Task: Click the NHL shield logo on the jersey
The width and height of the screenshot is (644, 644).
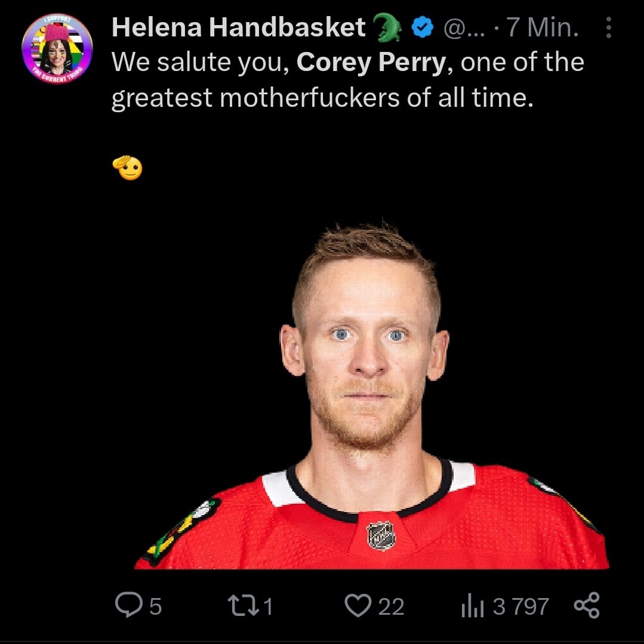Action: tap(381, 535)
